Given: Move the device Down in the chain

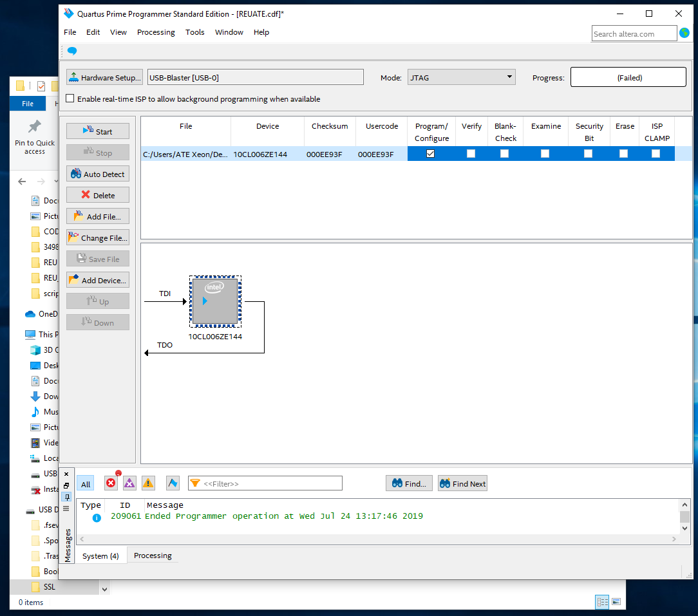Looking at the screenshot, I should coord(97,322).
